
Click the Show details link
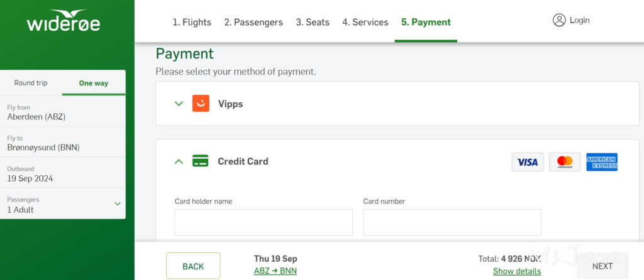[x=516, y=271]
